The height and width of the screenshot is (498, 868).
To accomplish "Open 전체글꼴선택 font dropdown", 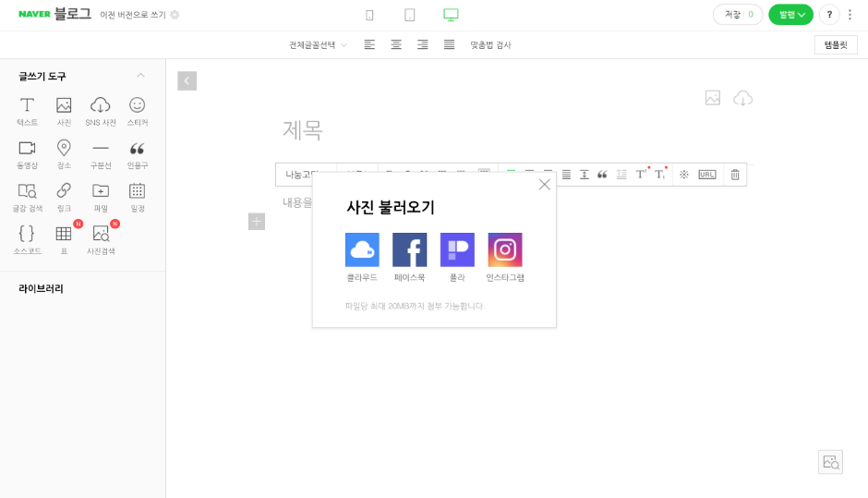I will (318, 45).
